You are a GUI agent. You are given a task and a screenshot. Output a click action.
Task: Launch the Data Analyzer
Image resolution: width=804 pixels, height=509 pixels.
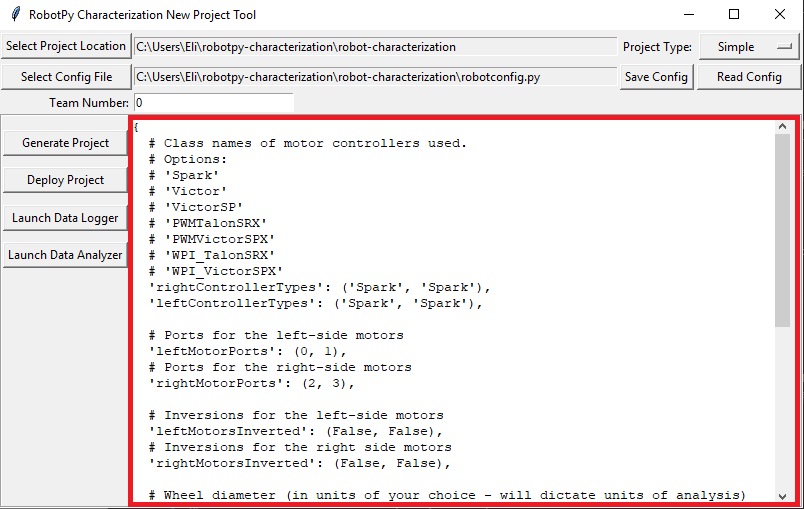[x=65, y=255]
